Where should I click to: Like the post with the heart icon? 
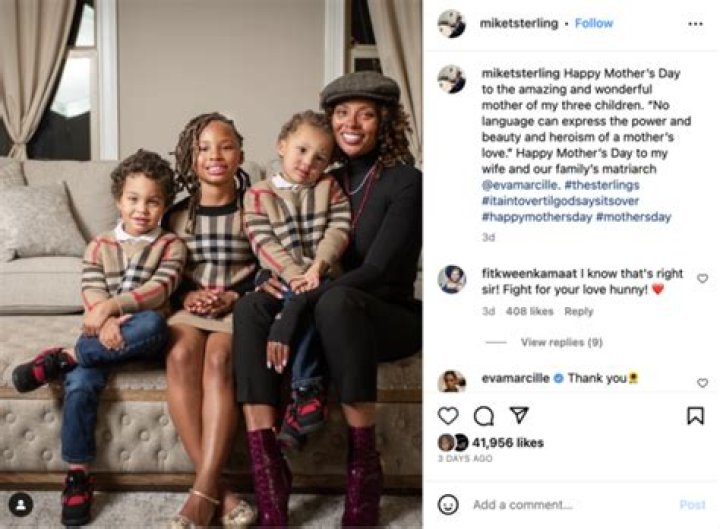pyautogui.click(x=448, y=416)
